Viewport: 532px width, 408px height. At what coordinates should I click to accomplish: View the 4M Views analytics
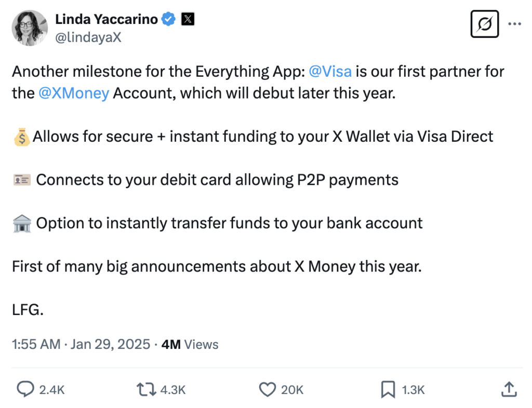[190, 344]
